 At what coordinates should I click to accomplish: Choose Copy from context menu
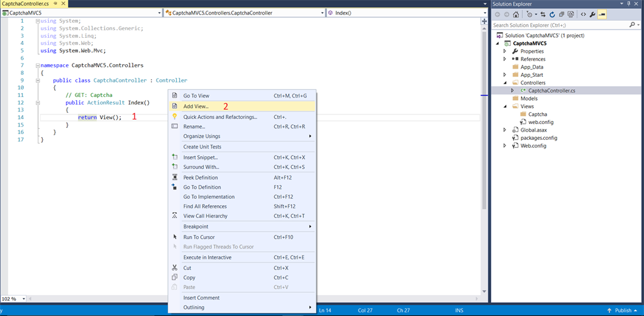click(x=242, y=278)
